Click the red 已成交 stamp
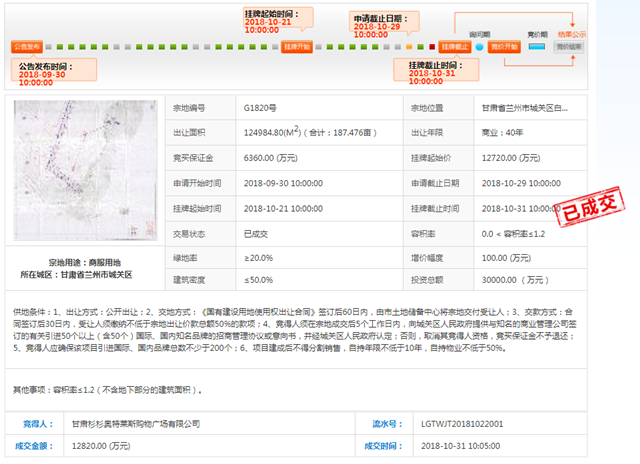 point(590,206)
